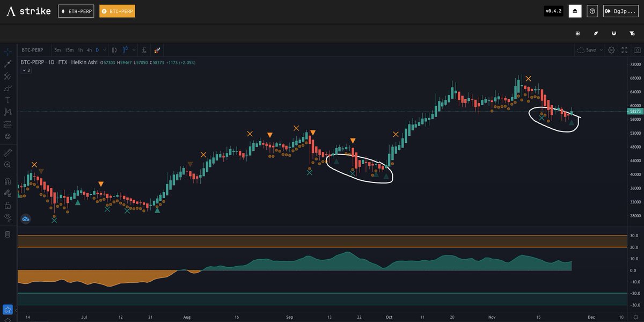Click the BTC-PERP 1D FTX chart title
The image size is (644, 322).
click(x=59, y=62)
